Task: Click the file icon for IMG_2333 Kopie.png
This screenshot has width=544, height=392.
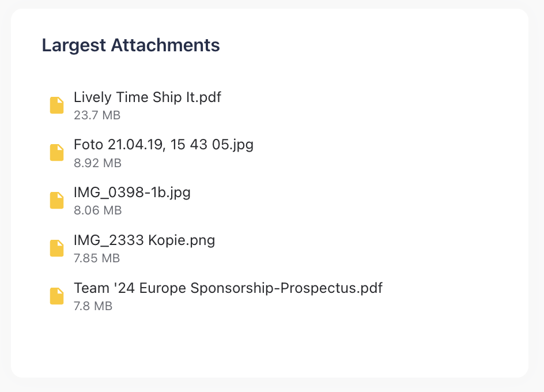Action: 56,248
